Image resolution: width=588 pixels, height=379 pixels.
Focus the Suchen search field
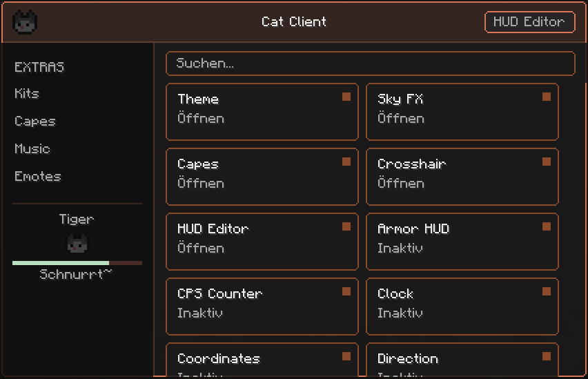pyautogui.click(x=370, y=64)
